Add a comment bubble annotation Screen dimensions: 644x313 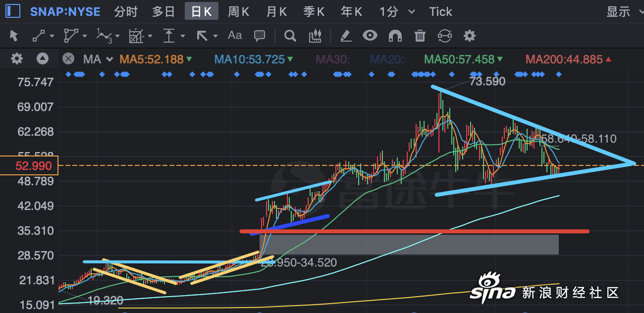tap(259, 36)
